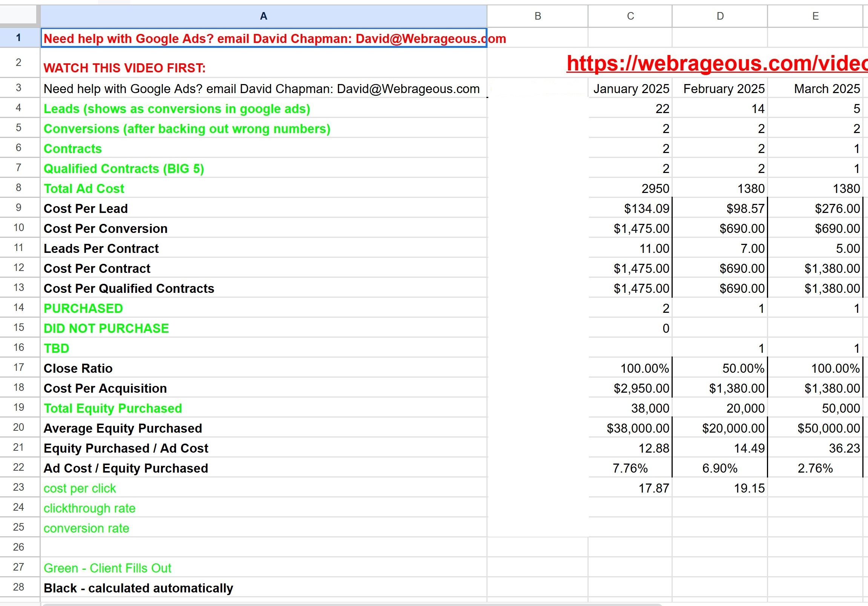Select February leads value 14
This screenshot has width=868, height=606.
[x=720, y=109]
